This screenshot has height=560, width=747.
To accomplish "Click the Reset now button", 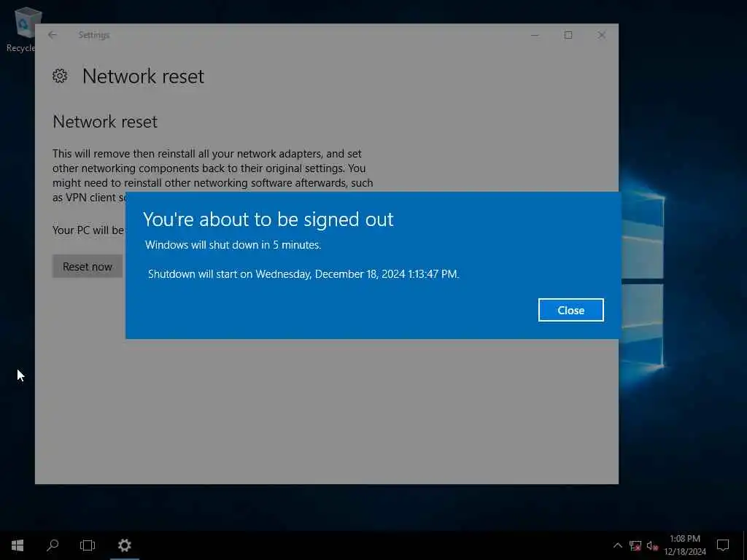I will [x=88, y=267].
